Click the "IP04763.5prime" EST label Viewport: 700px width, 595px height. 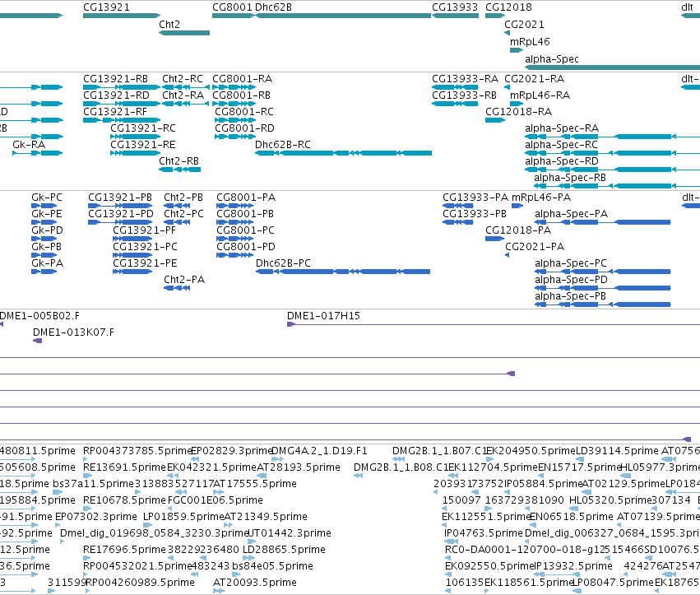point(484,533)
